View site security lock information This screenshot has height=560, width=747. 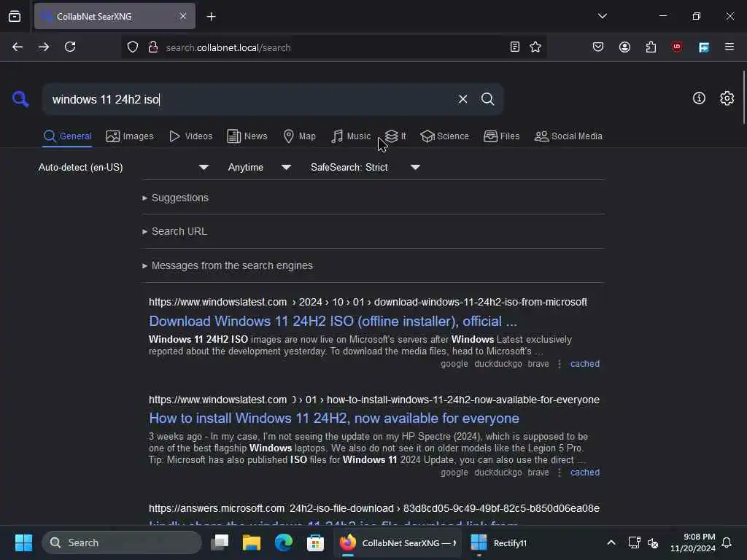[x=153, y=47]
